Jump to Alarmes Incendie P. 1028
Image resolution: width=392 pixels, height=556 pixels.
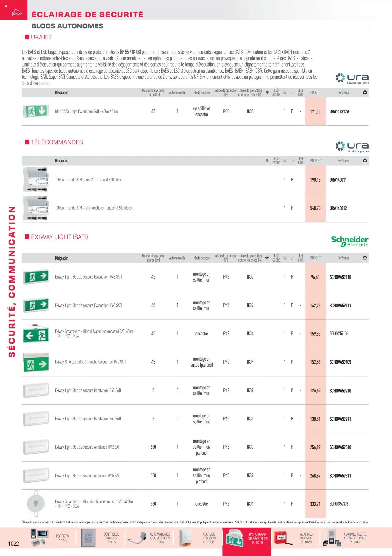(x=306, y=538)
